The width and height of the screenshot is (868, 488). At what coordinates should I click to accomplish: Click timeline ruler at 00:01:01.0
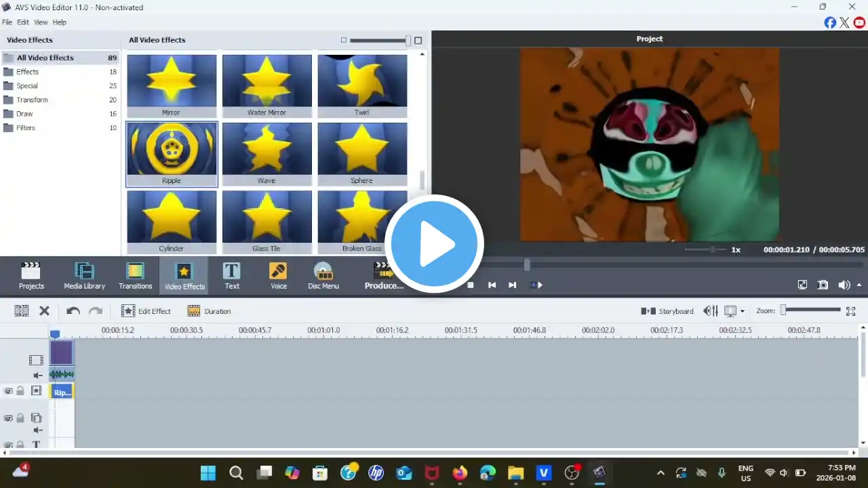click(323, 331)
